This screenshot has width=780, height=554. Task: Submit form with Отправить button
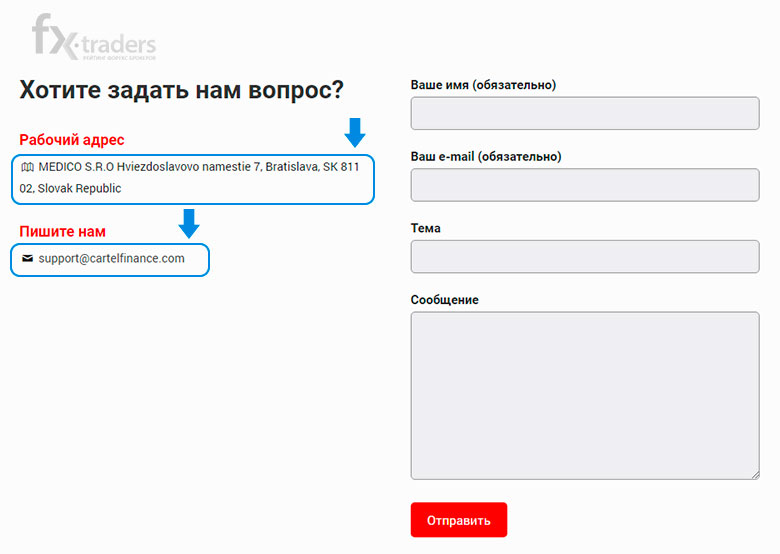[x=459, y=520]
